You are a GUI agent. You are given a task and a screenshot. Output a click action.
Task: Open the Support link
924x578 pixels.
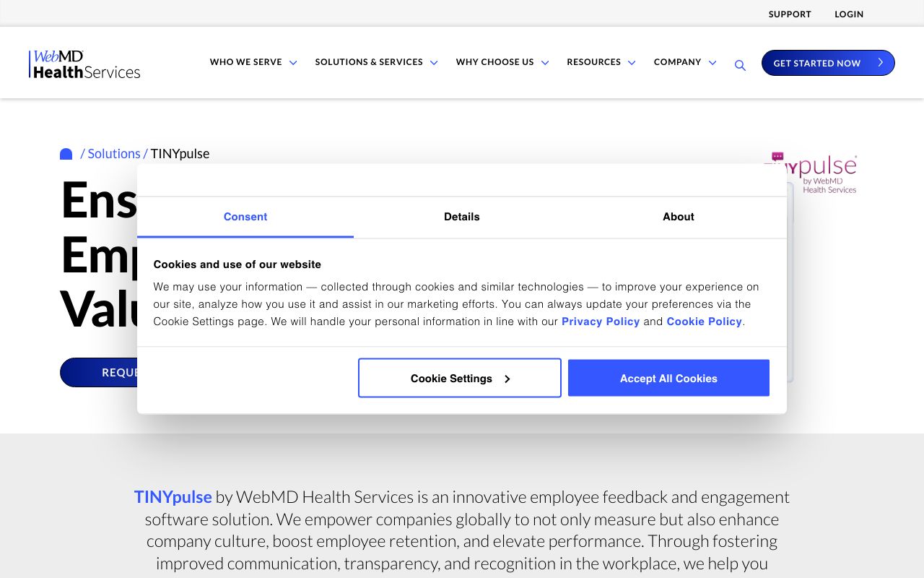(x=790, y=14)
